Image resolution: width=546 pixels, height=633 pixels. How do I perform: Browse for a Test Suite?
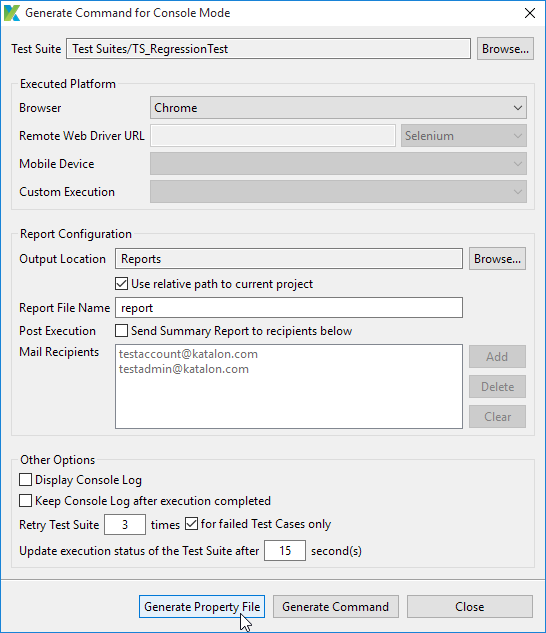point(505,49)
